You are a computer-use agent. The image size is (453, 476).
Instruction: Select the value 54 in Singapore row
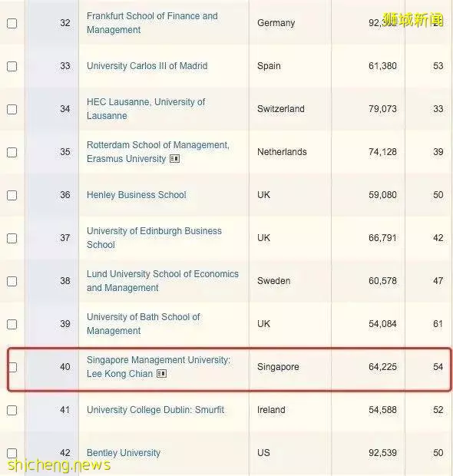[438, 367]
